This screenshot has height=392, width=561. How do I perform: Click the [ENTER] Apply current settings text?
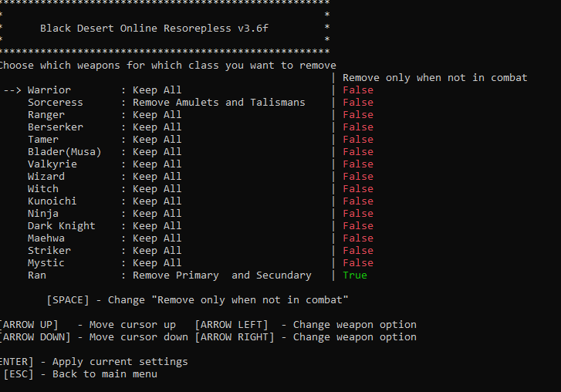pos(93,362)
